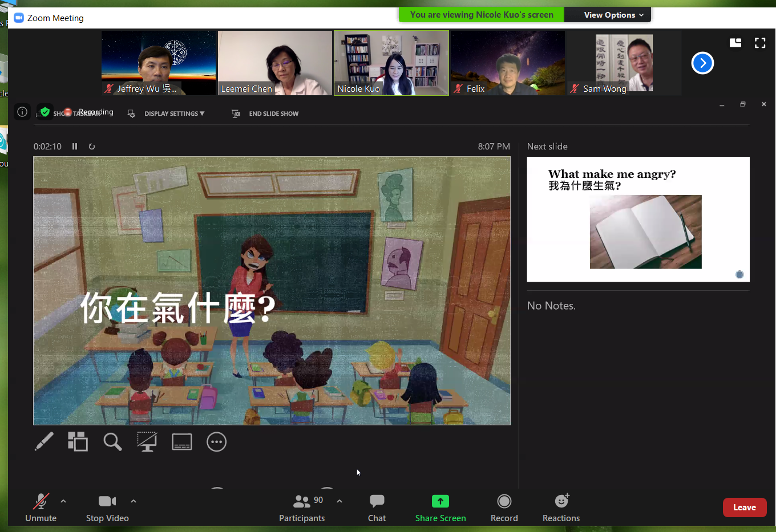Show more participants with the blue arrow
The width and height of the screenshot is (776, 532).
point(702,63)
